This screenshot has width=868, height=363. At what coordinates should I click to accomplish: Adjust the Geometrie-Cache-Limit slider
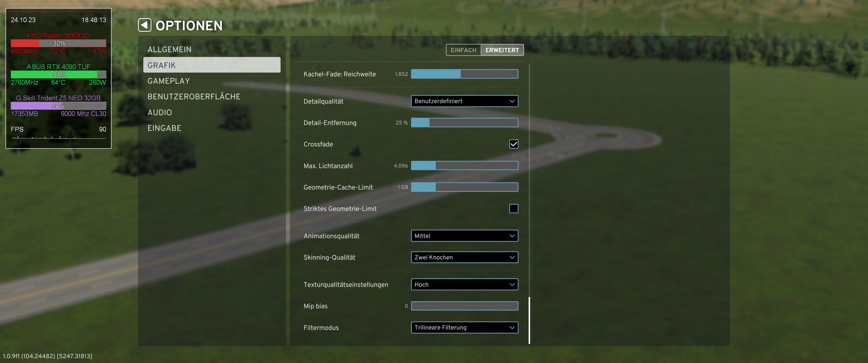coord(465,187)
